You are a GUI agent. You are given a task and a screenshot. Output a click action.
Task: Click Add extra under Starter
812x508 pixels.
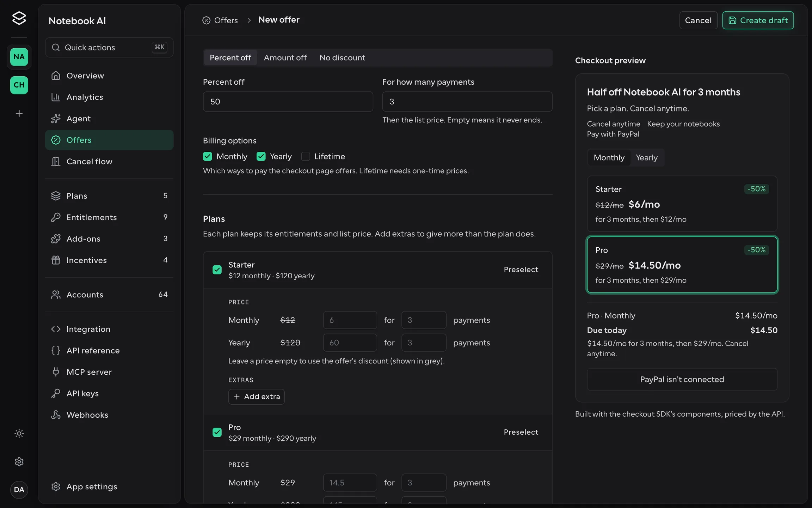(x=257, y=397)
